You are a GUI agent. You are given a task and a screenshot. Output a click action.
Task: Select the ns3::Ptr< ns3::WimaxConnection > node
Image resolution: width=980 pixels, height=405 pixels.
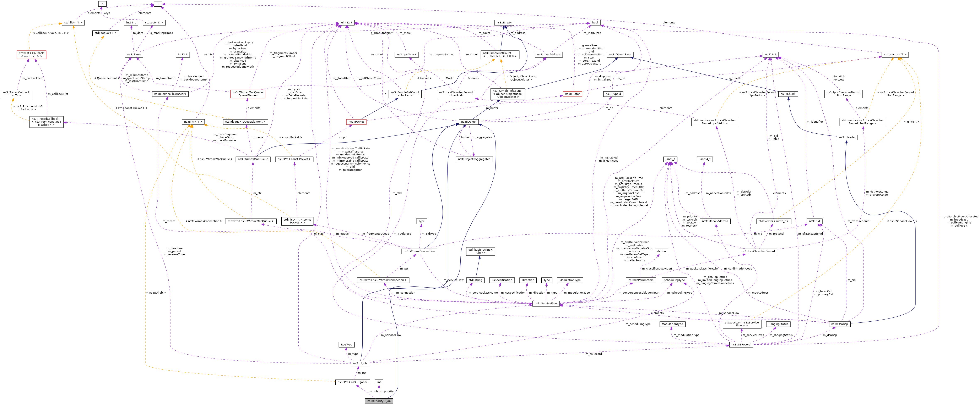point(383,280)
